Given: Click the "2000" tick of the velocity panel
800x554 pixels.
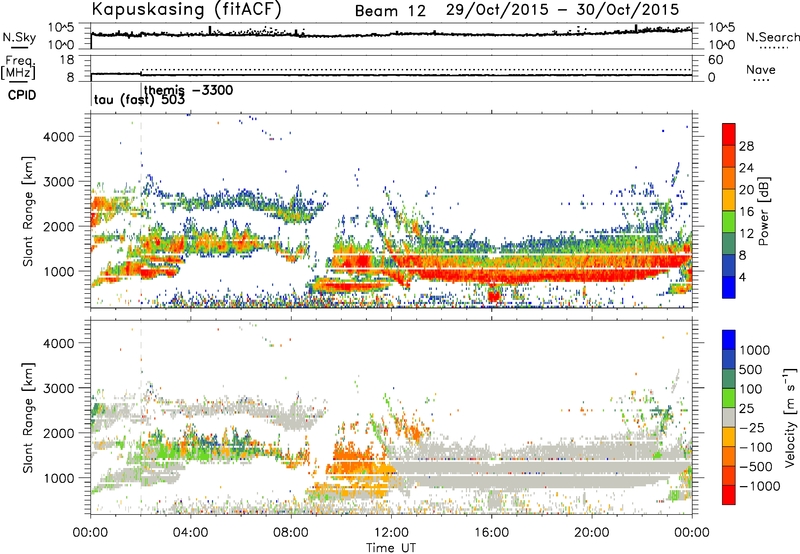Looking at the screenshot, I should coord(59,433).
